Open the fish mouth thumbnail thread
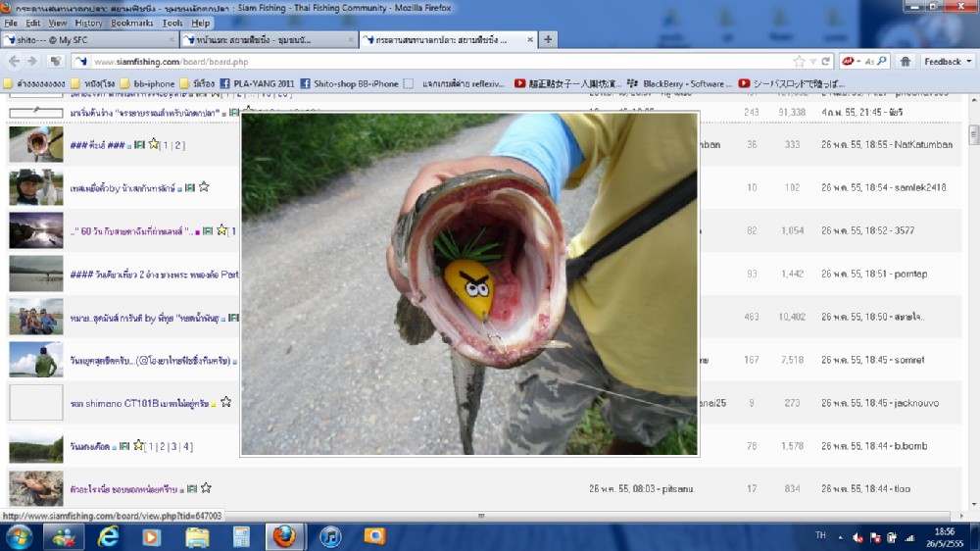 (35, 144)
